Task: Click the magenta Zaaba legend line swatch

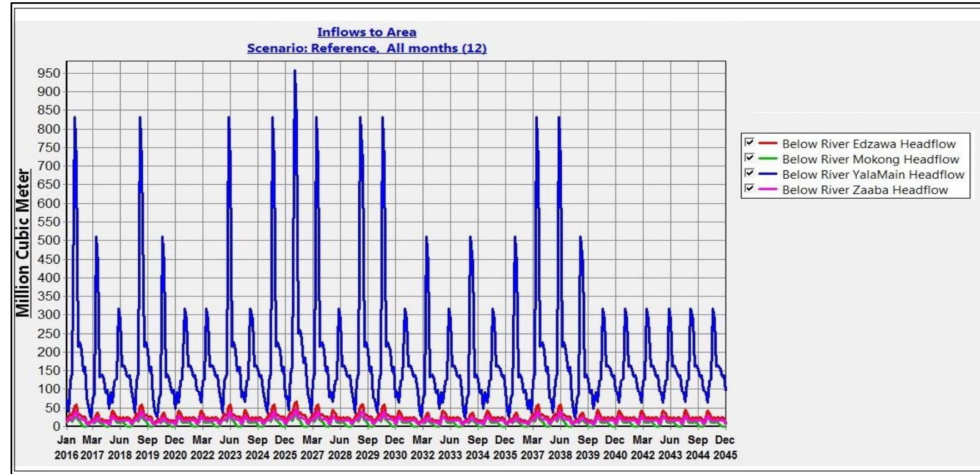Action: 768,190
